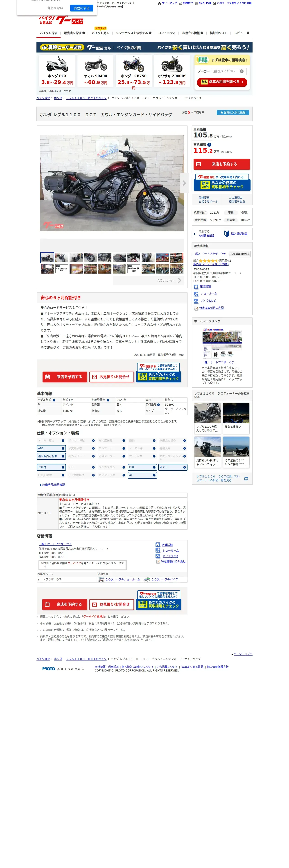289x868 pixels.
Task: Click the help icon on the 通信販売可能車 tag
Action: (x=63, y=456)
